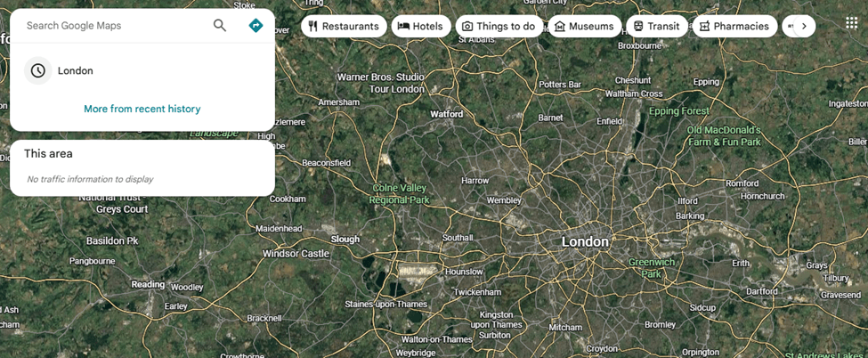Open the Google apps grid
This screenshot has width=868, height=358.
coord(852,23)
